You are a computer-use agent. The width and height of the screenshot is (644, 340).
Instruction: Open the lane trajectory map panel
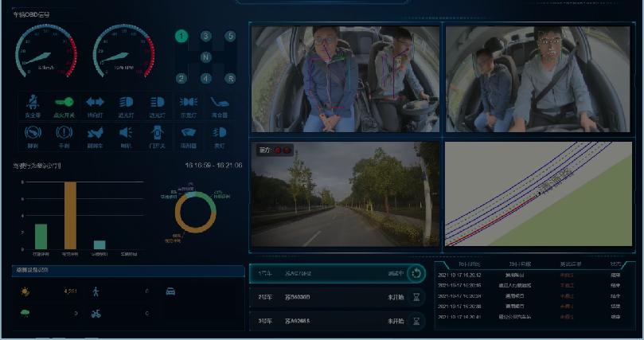[x=539, y=195]
